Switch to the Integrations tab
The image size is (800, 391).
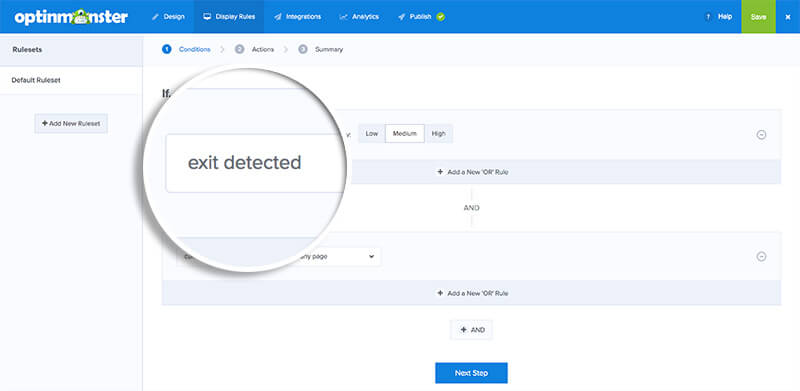pos(297,16)
